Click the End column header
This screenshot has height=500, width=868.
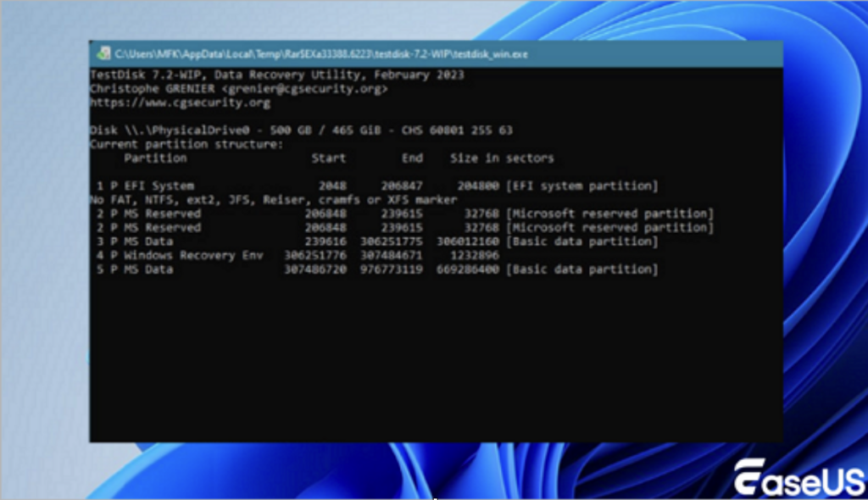pyautogui.click(x=410, y=158)
